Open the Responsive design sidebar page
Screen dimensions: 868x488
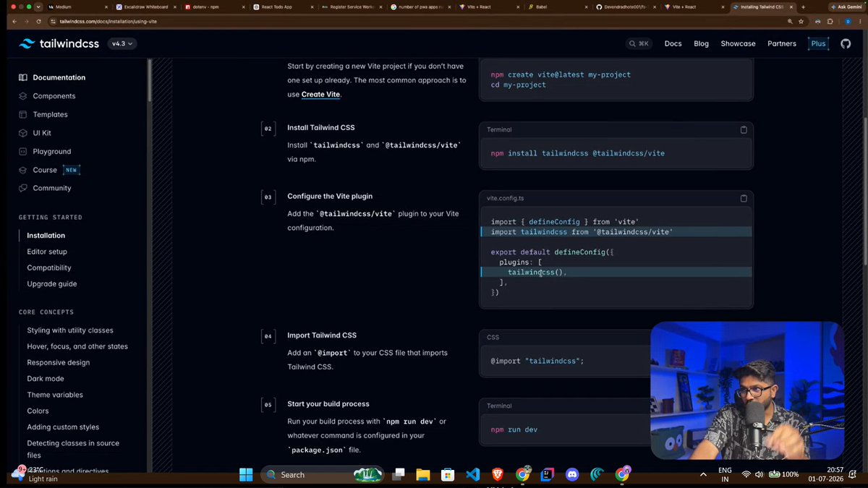59,362
